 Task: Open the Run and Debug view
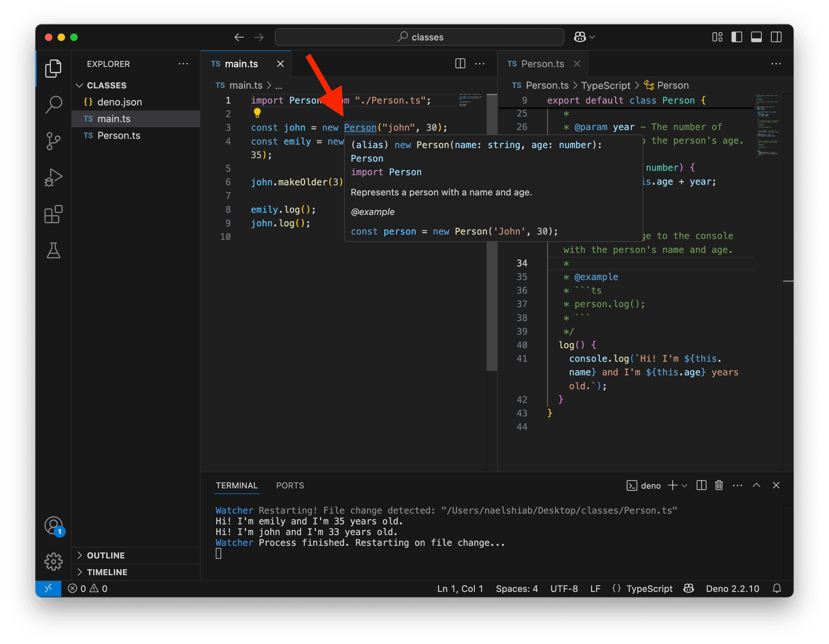pos(53,177)
